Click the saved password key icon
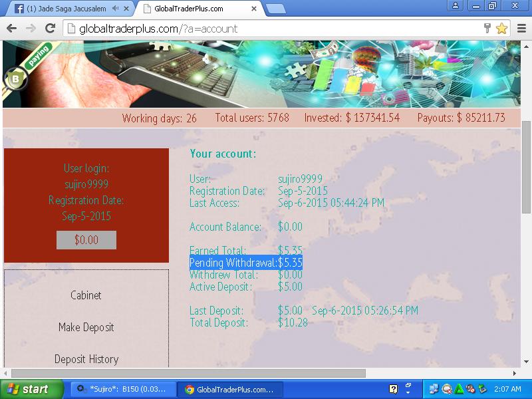The width and height of the screenshot is (532, 399). [487, 29]
